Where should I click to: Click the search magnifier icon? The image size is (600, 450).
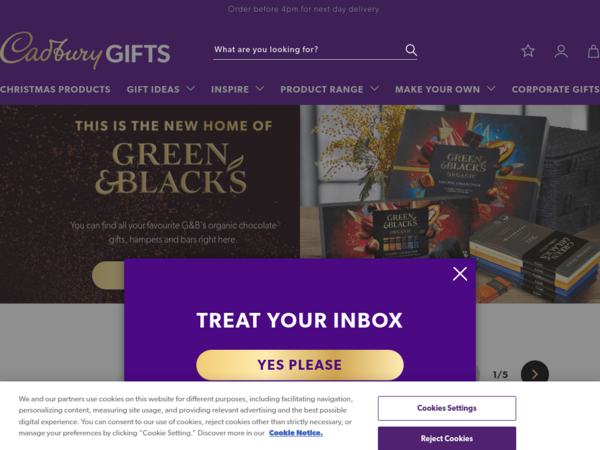click(411, 50)
